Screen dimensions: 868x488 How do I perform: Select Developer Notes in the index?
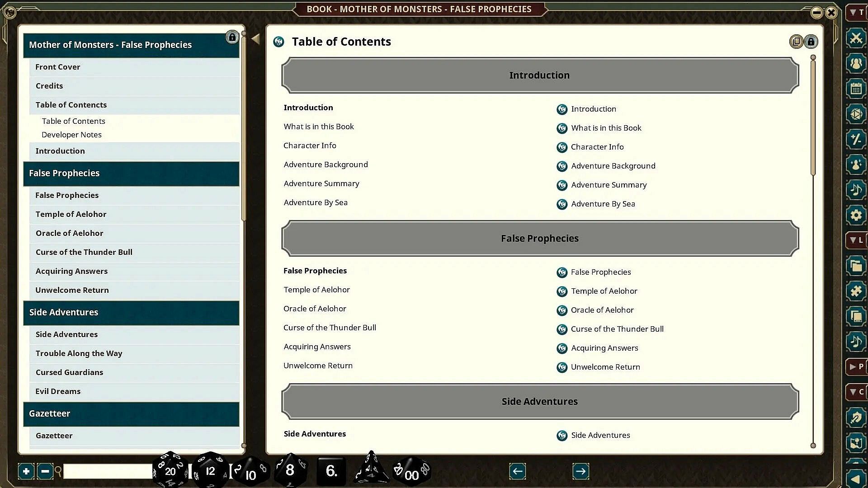(x=71, y=135)
